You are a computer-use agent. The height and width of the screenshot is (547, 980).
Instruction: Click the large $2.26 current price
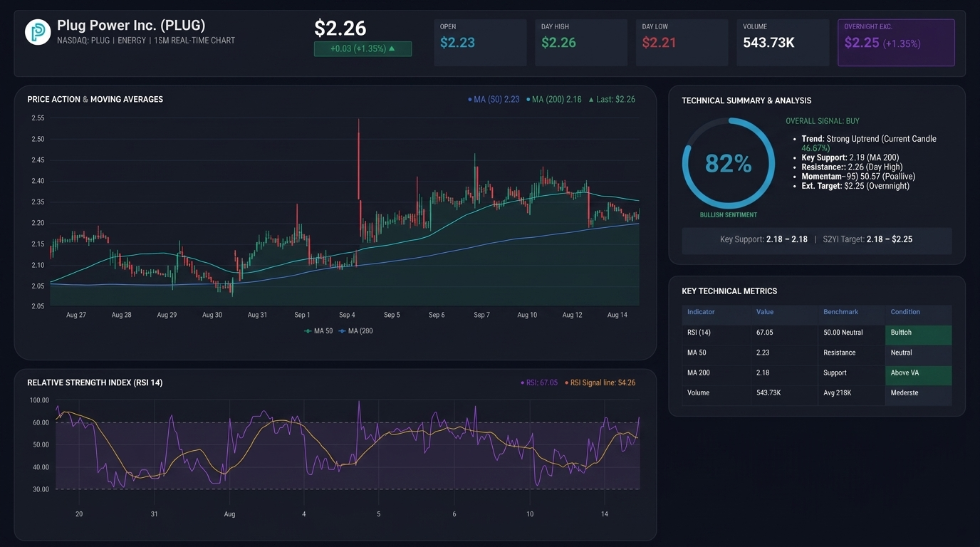click(340, 28)
